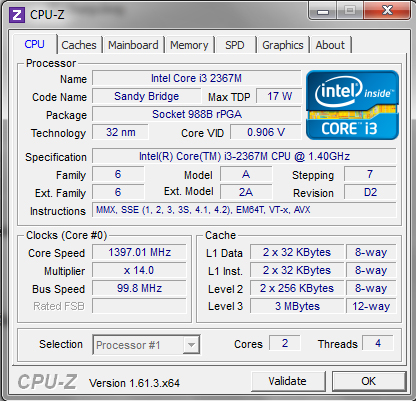Click the Specification field with i3-2367M CPU @ 1.40GHz
416x401 pixels.
click(244, 156)
